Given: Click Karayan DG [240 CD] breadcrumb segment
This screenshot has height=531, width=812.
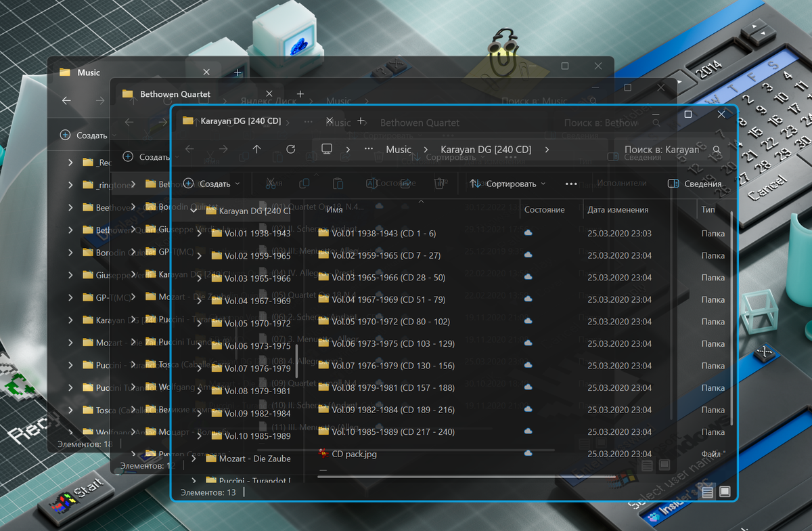Looking at the screenshot, I should (486, 149).
